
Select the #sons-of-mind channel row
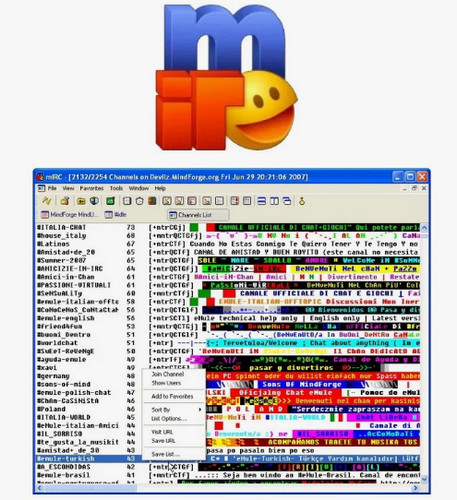pos(228,384)
